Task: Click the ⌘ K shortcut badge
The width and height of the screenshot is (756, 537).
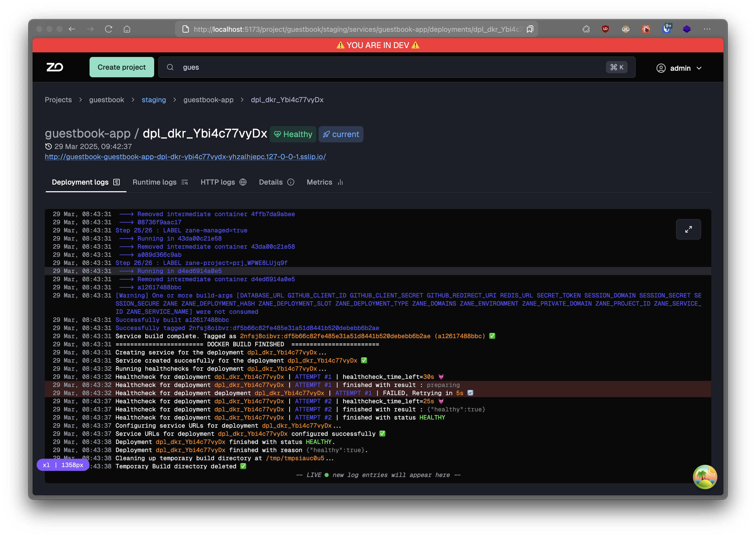Action: (616, 67)
